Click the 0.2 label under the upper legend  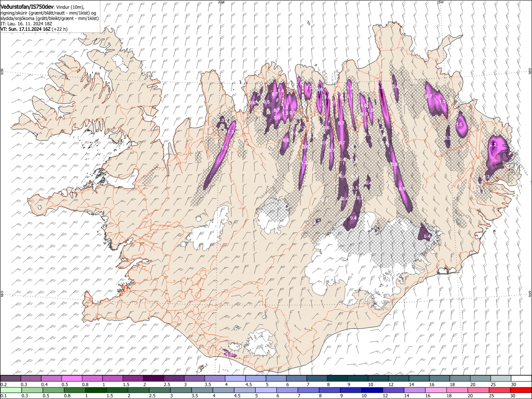click(4, 384)
